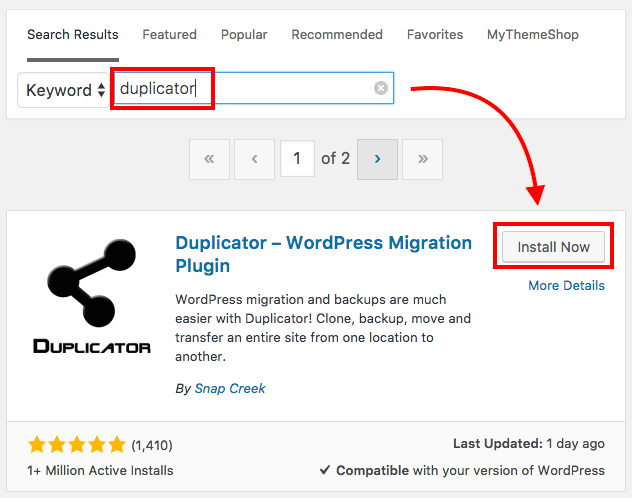632x498 pixels.
Task: Click the Compatible with your version text
Action: click(462, 471)
